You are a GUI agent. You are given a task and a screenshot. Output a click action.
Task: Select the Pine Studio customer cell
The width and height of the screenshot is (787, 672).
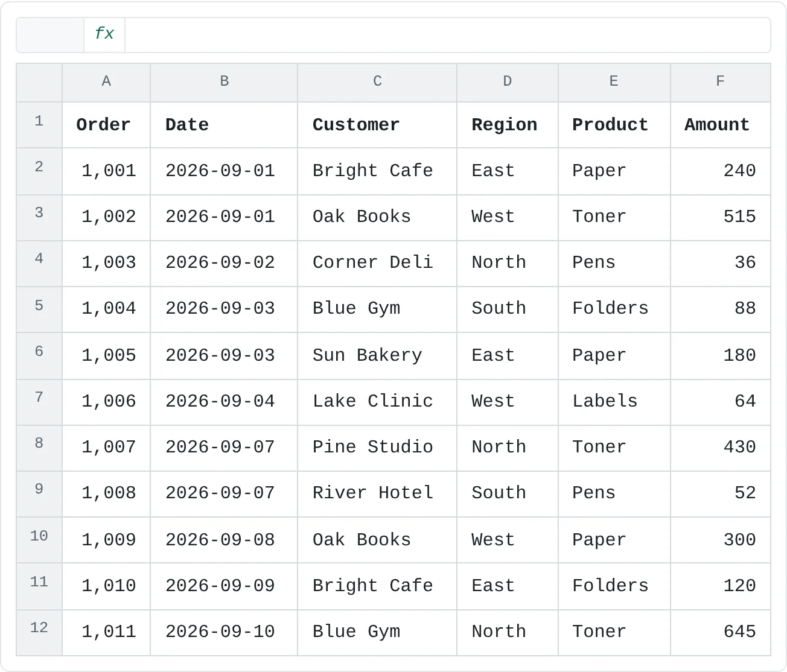coord(377,448)
